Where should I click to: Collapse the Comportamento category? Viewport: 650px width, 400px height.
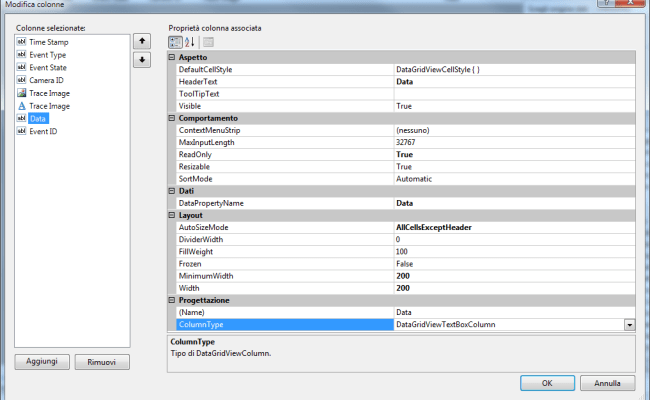[x=172, y=118]
